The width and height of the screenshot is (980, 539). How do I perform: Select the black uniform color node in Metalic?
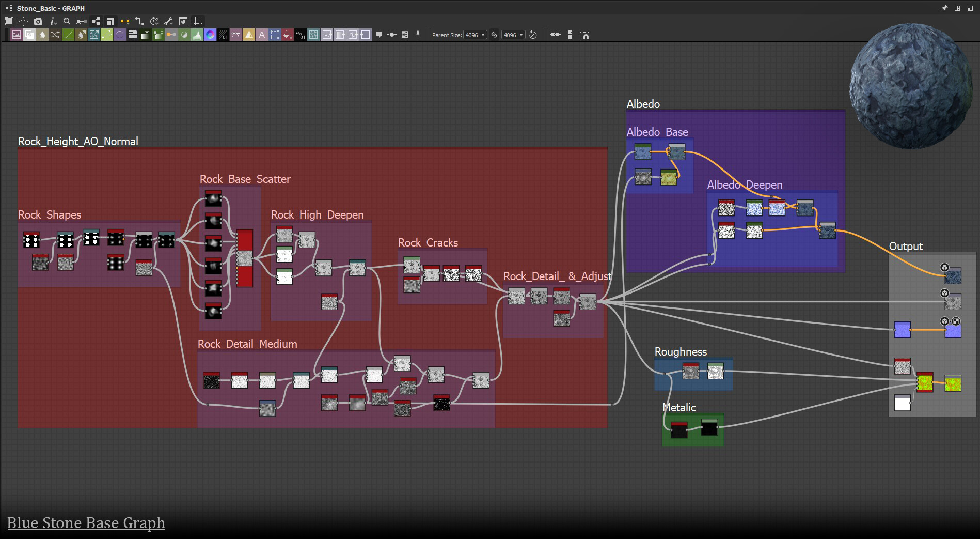[709, 427]
